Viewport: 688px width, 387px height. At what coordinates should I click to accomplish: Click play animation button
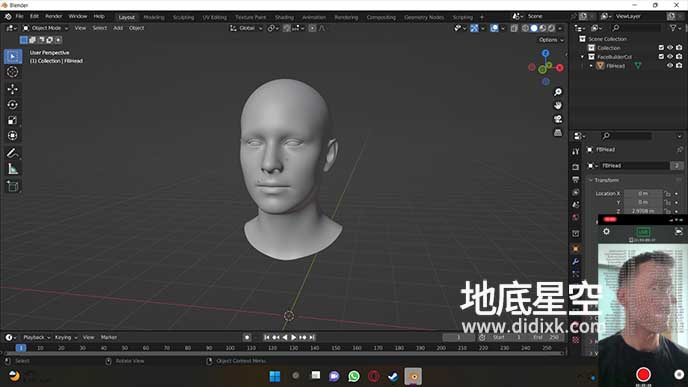click(294, 337)
